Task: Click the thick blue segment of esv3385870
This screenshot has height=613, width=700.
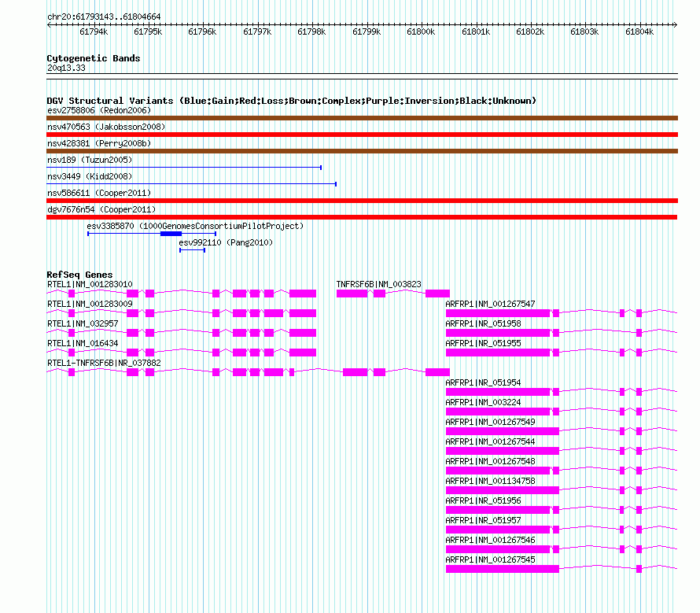Action: click(171, 234)
